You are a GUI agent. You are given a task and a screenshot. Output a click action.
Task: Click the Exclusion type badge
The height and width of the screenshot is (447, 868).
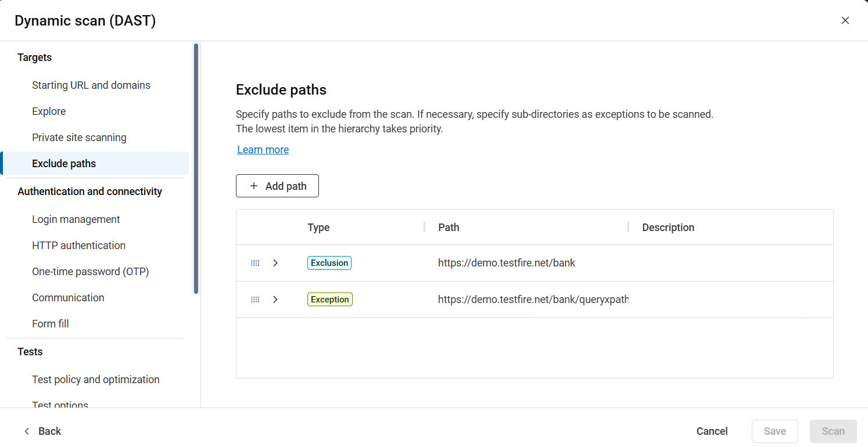pos(329,262)
